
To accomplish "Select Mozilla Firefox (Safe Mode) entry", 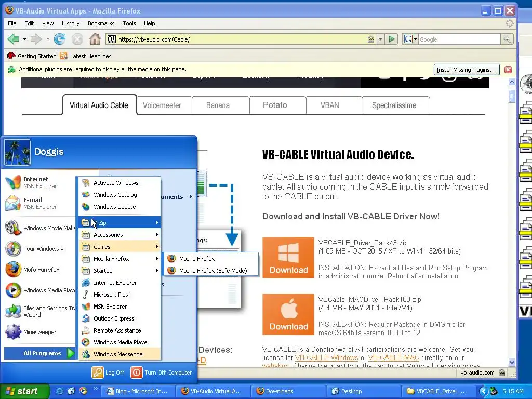I will tap(211, 271).
